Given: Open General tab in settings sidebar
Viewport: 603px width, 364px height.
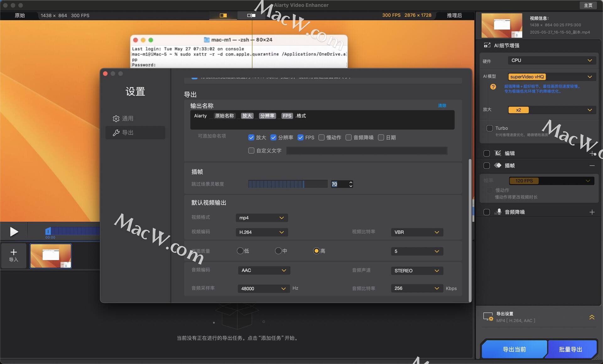Looking at the screenshot, I should point(135,118).
